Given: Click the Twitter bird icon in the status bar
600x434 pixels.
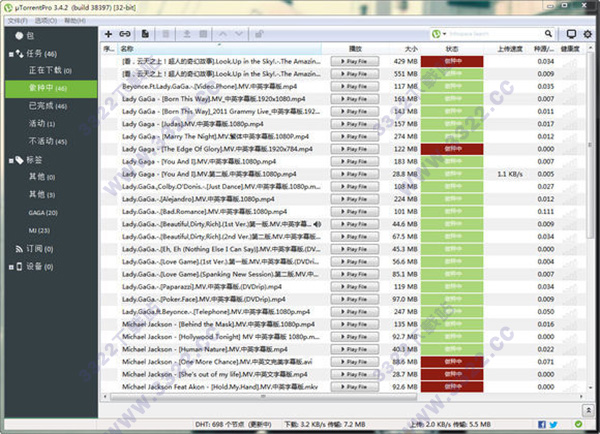Looking at the screenshot, I should pos(553,424).
